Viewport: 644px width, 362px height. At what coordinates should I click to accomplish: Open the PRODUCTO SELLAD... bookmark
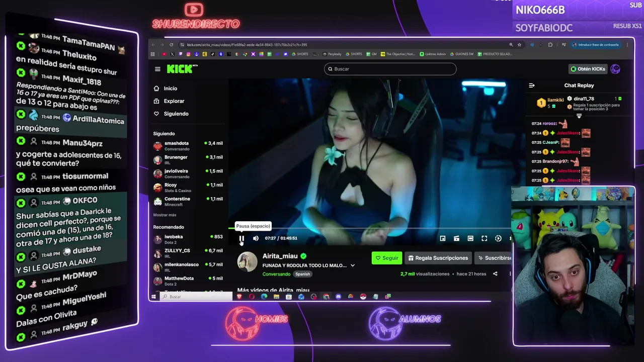click(x=495, y=54)
